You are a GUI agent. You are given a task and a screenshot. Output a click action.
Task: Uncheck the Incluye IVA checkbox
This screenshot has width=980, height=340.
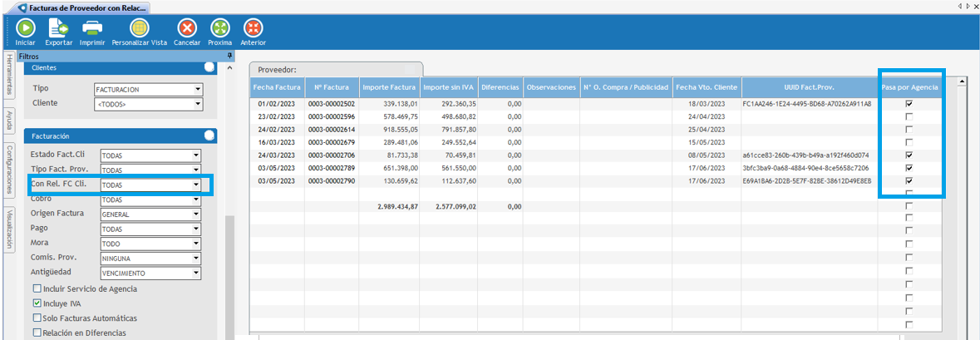tap(37, 303)
